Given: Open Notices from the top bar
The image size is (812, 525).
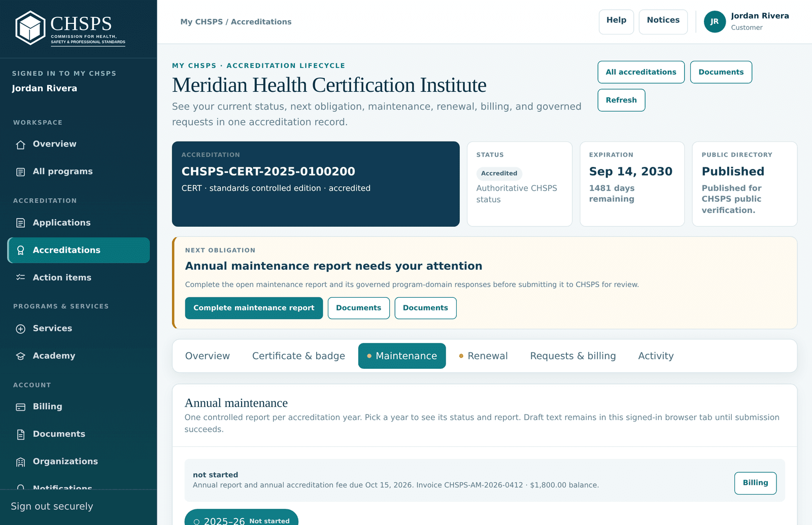Looking at the screenshot, I should tap(663, 22).
